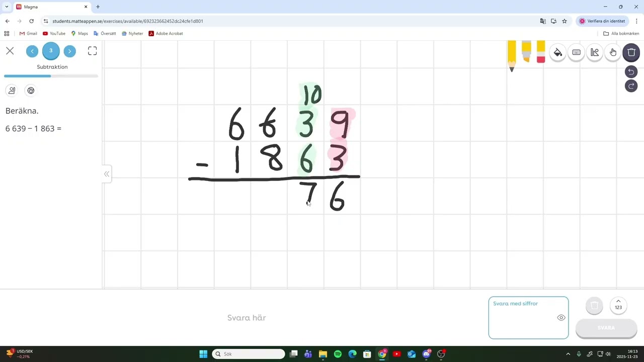Show hidden system tray icons

click(x=568, y=354)
